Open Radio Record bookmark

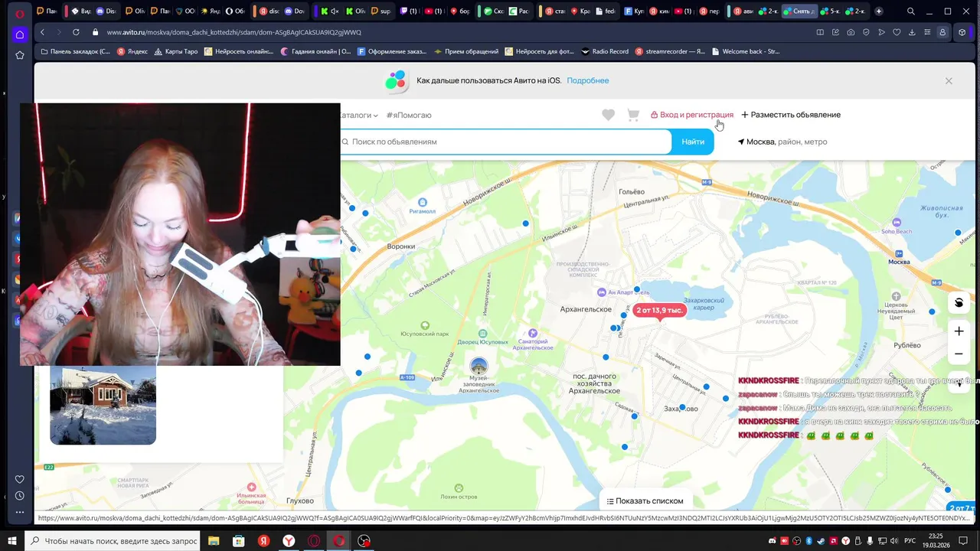point(605,51)
